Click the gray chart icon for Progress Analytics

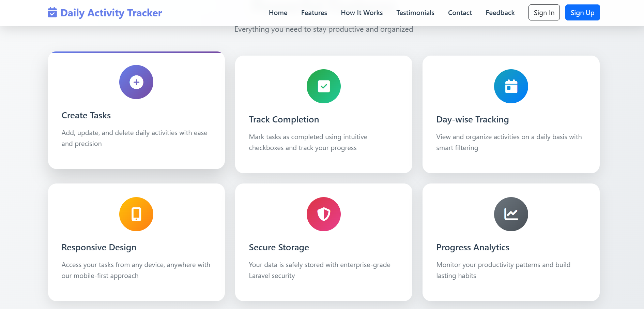click(511, 214)
